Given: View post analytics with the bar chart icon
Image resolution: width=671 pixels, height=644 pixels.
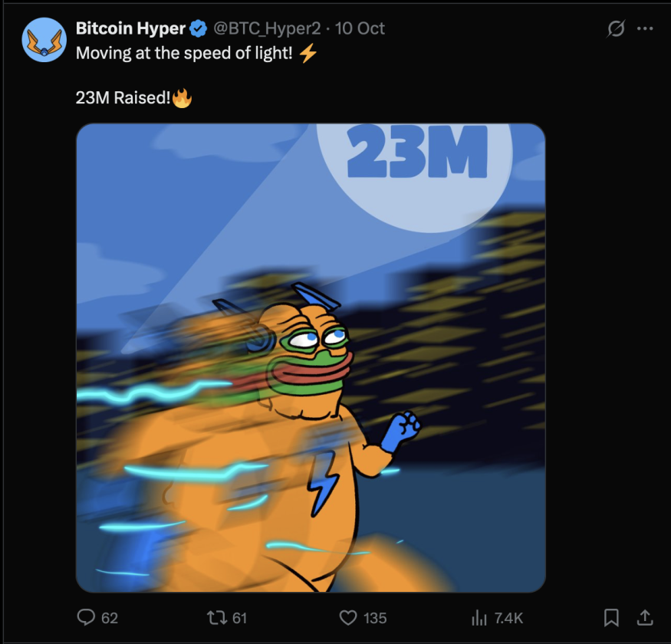Looking at the screenshot, I should tap(479, 617).
